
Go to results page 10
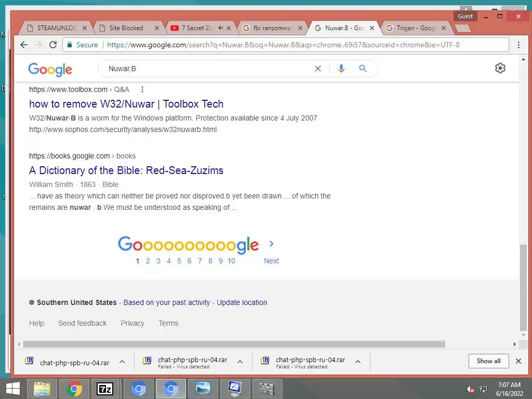[231, 261]
